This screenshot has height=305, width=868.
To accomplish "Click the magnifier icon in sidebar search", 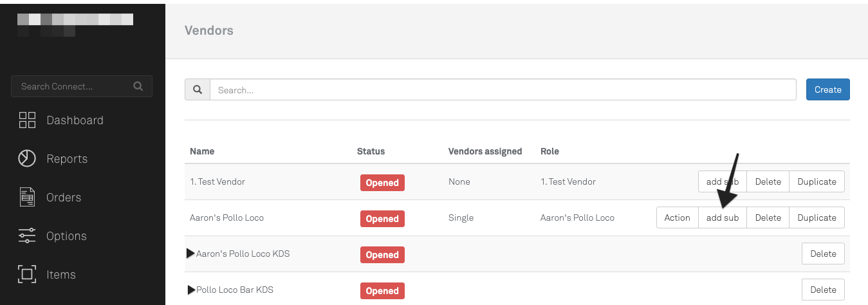I will [x=138, y=86].
